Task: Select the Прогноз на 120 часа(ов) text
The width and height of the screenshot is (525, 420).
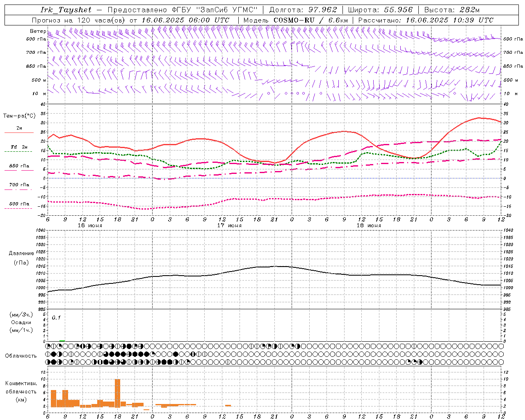Action: click(x=79, y=20)
